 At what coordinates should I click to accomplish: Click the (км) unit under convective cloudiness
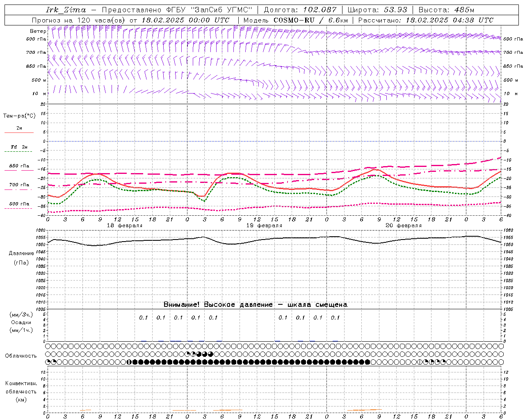[x=21, y=399]
